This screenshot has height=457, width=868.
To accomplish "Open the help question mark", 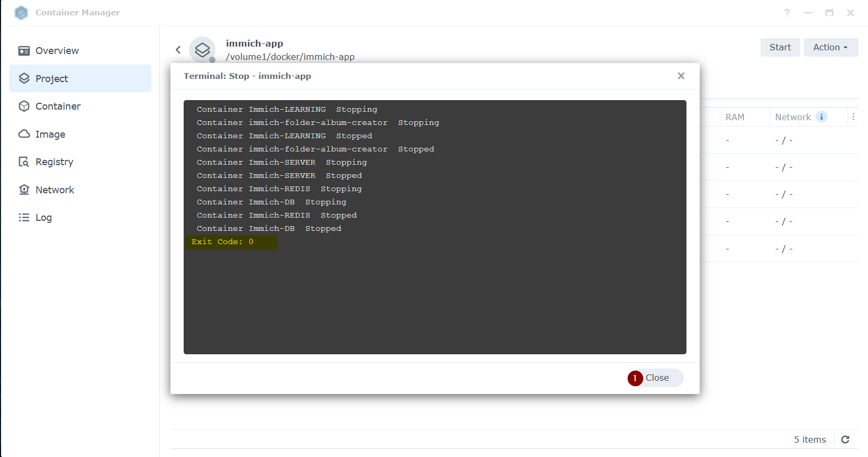I will 787,13.
